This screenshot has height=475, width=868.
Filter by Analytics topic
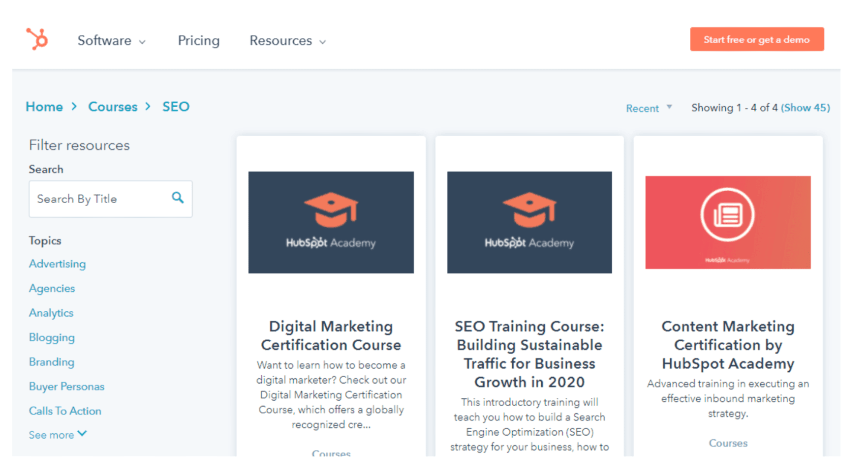coord(51,313)
